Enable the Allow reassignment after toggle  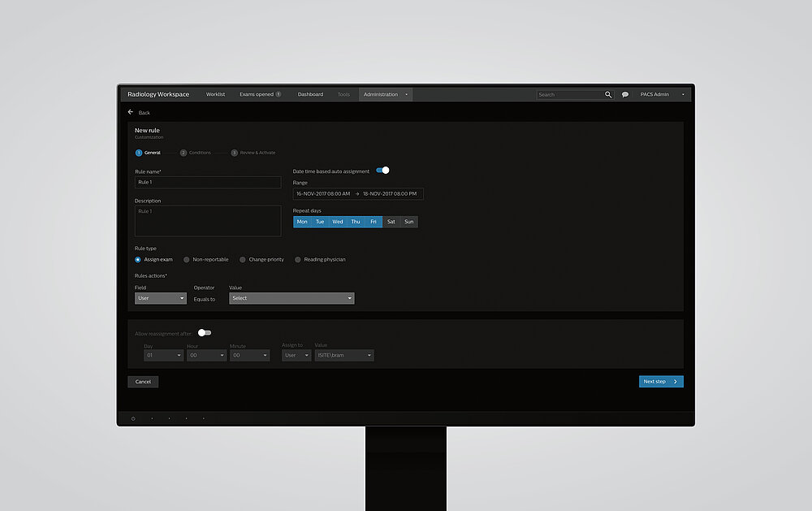[x=205, y=332]
